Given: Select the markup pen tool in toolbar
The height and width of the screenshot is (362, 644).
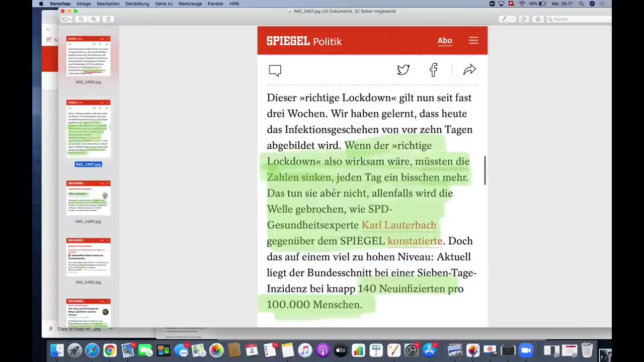Looking at the screenshot, I should click(504, 19).
